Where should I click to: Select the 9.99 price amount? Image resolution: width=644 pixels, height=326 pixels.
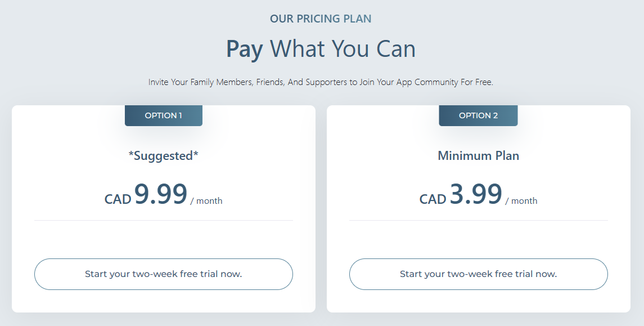click(x=161, y=194)
